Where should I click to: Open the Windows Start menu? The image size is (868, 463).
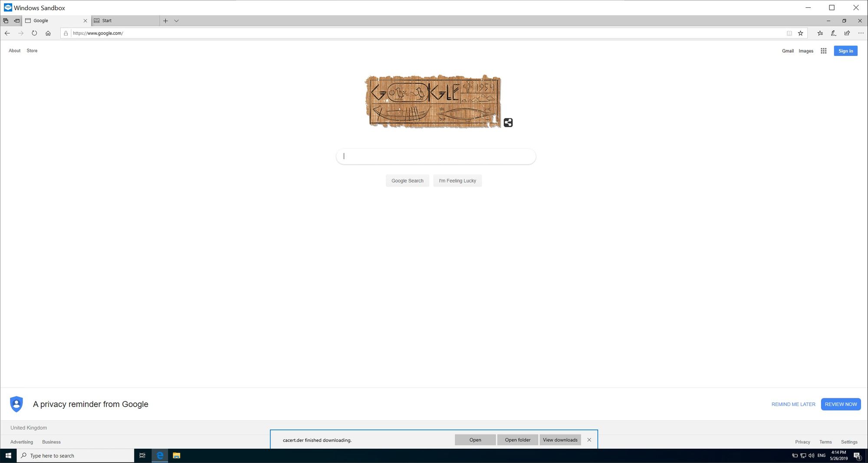point(8,456)
